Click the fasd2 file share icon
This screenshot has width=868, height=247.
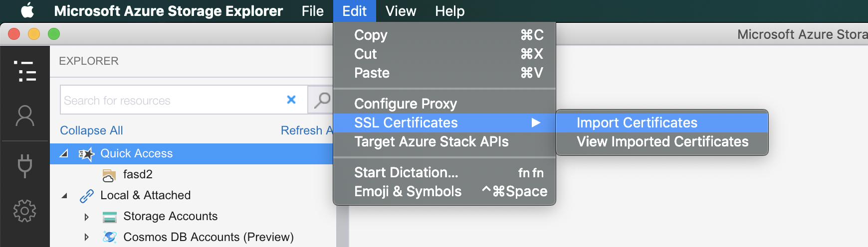pos(109,175)
